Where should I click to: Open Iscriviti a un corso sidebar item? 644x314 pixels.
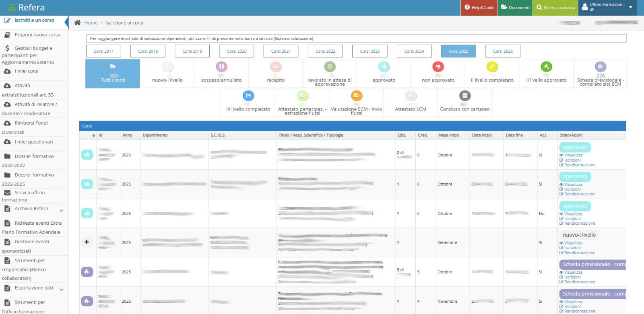point(34,20)
